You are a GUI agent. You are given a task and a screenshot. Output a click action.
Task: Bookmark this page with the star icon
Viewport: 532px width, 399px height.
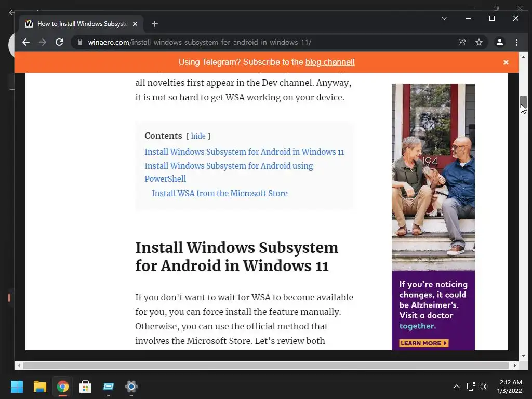coord(478,42)
